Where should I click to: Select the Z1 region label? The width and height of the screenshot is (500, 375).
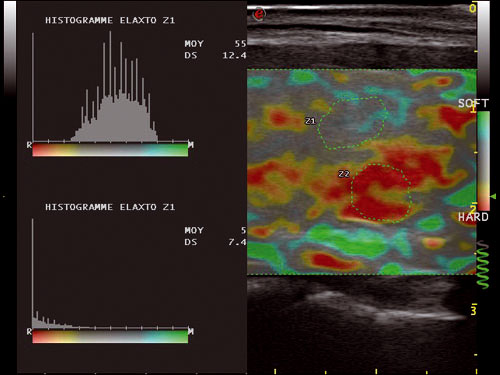310,121
